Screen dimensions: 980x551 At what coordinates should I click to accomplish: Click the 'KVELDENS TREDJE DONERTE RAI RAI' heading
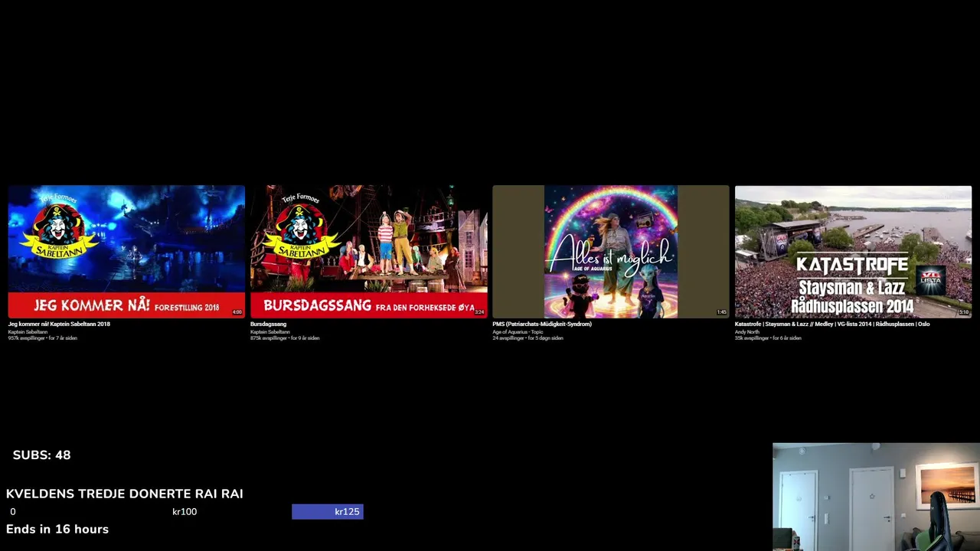coord(125,494)
